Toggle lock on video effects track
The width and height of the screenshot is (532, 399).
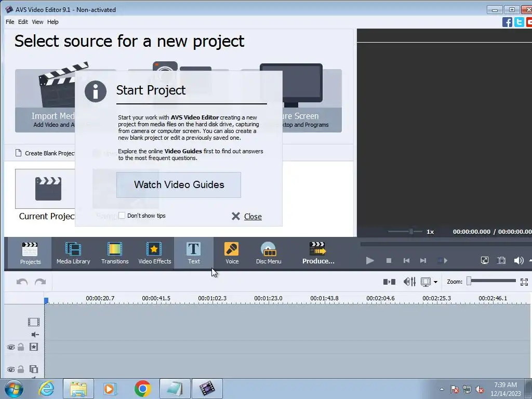[x=21, y=347]
